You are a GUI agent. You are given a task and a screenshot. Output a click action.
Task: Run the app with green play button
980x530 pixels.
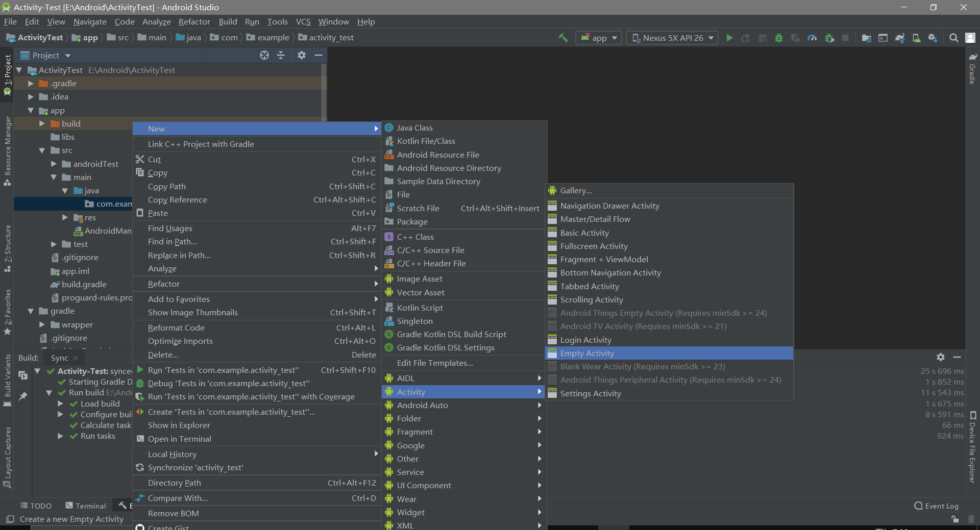coord(729,38)
